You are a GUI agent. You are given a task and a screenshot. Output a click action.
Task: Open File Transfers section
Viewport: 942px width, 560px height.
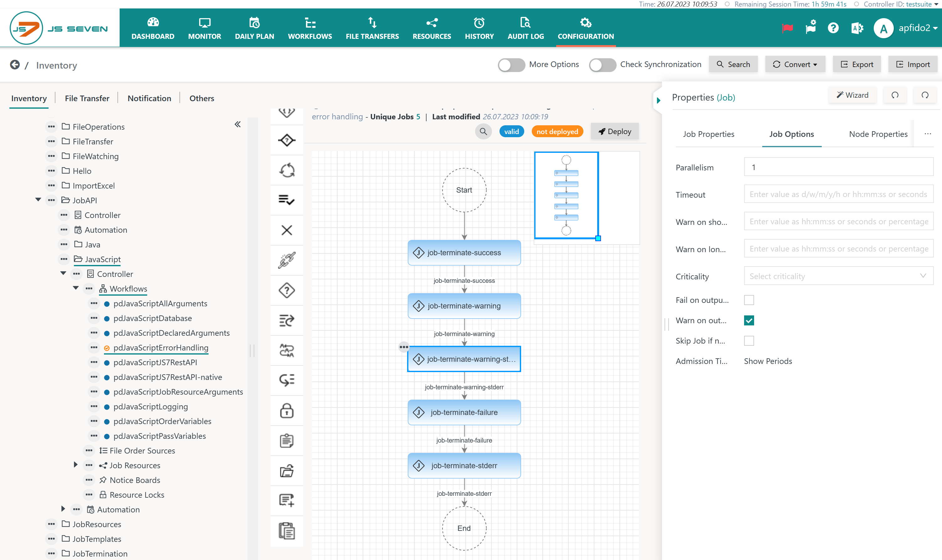tap(372, 28)
